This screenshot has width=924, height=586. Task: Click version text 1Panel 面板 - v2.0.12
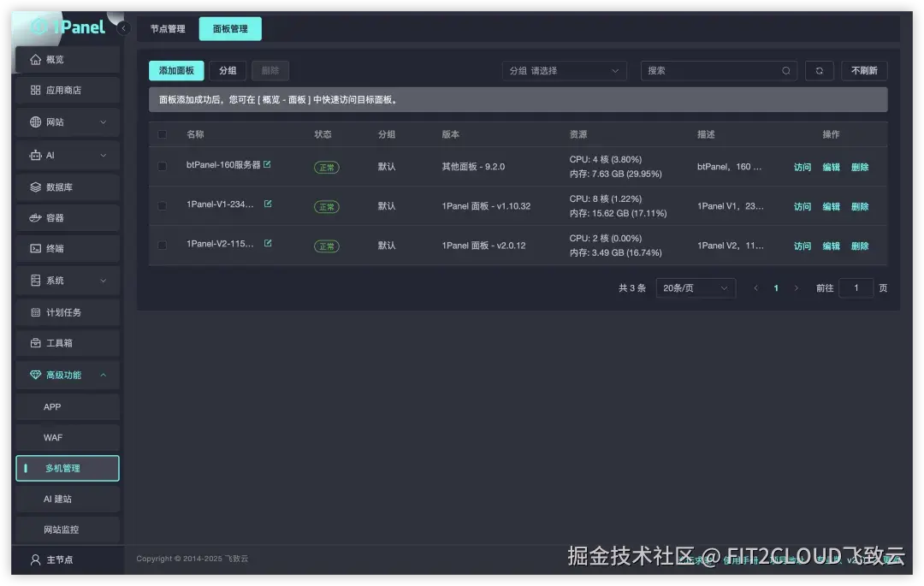[x=483, y=246]
